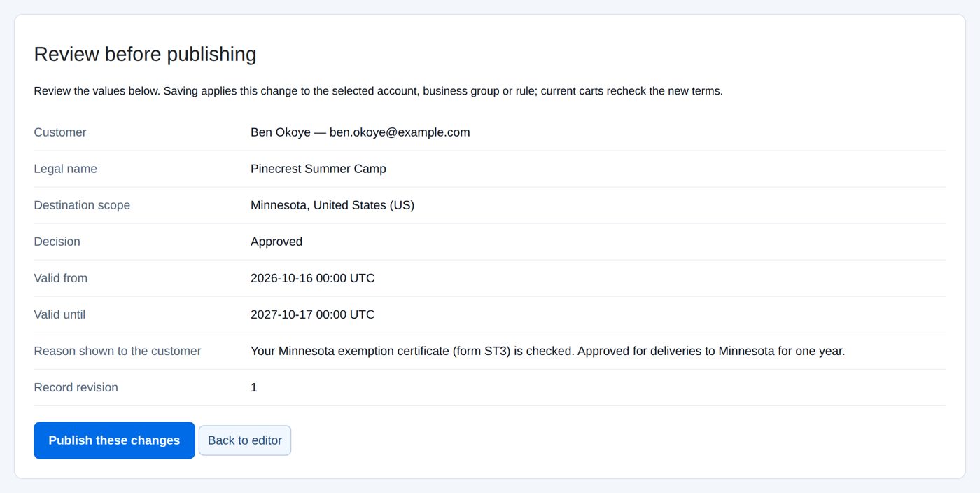980x493 pixels.
Task: Click Reason shown to the customer label
Action: pyautogui.click(x=118, y=351)
